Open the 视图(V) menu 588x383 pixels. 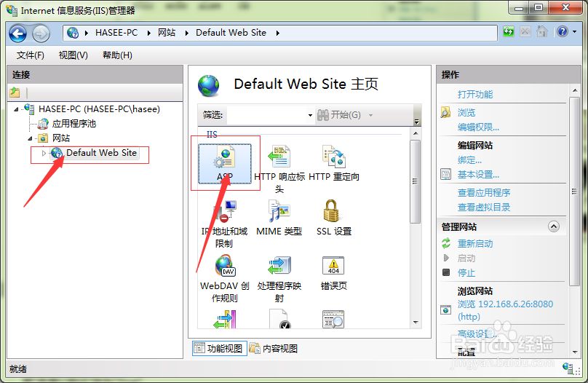click(73, 55)
